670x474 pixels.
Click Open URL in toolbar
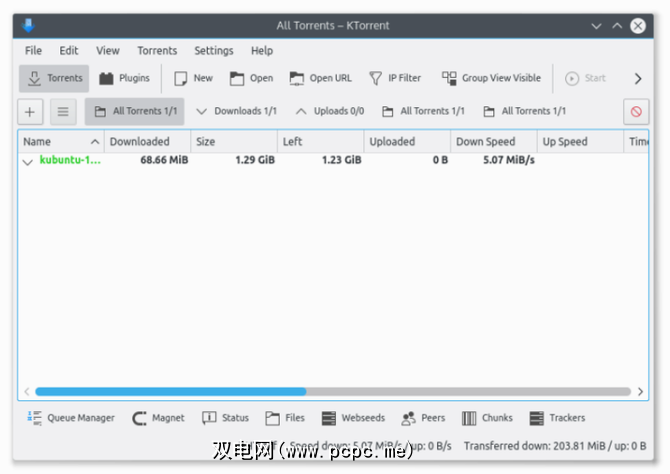click(x=320, y=79)
